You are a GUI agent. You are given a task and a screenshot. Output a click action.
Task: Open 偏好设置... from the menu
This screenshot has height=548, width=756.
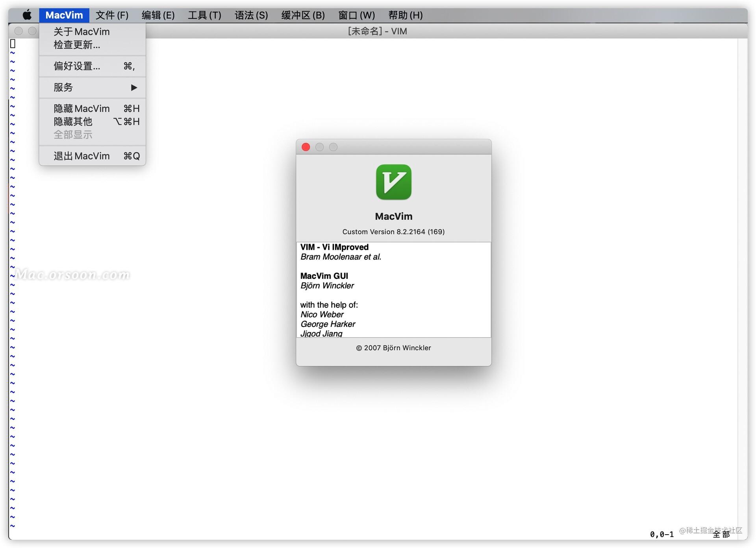click(x=93, y=66)
